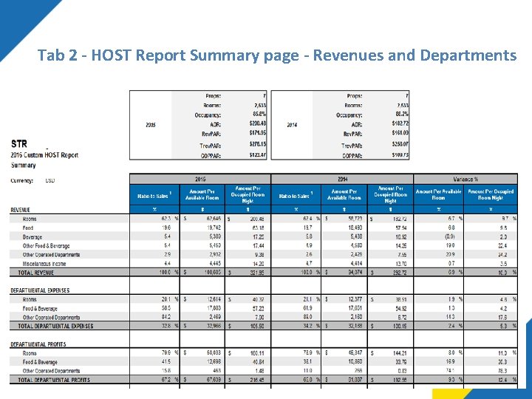Select the 'STR' logo text
The image size is (532, 399).
(19, 144)
